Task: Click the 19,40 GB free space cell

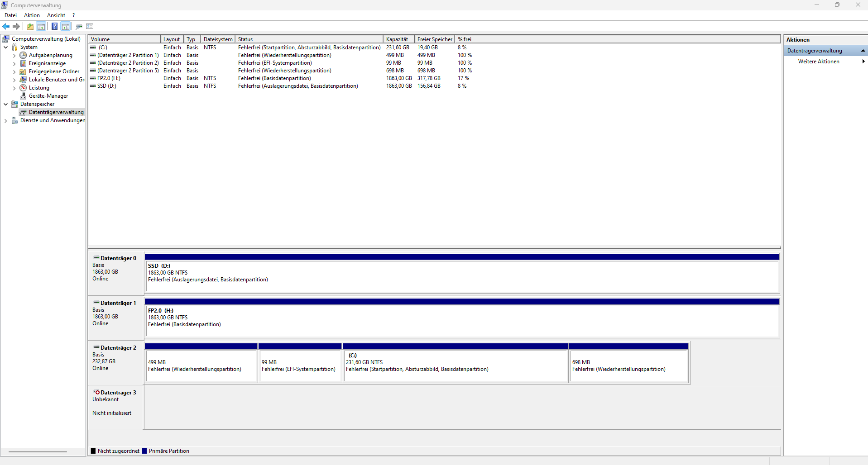Action: click(427, 47)
